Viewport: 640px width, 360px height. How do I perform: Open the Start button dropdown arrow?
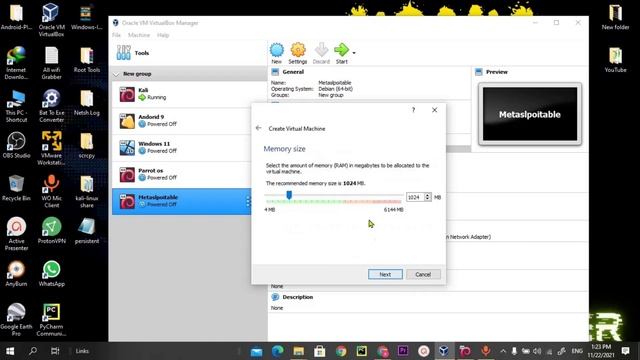click(354, 53)
